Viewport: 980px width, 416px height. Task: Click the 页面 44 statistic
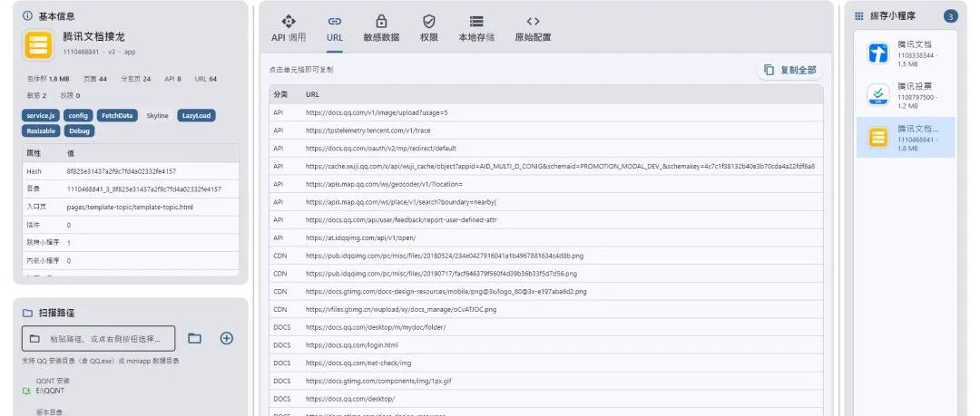95,79
